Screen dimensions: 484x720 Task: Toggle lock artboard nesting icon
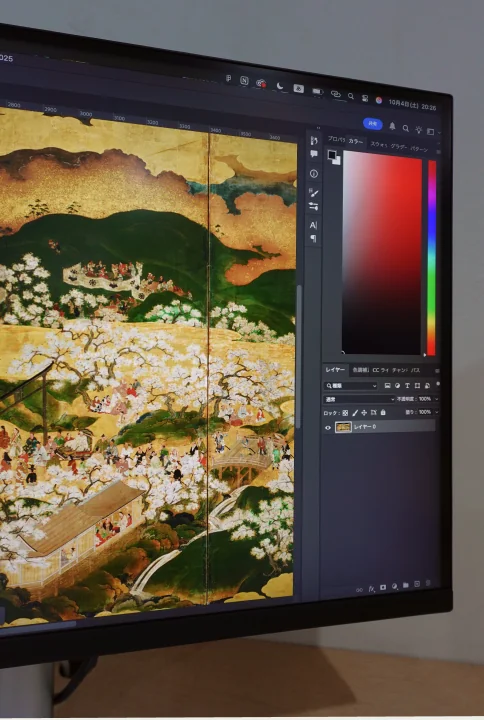tap(373, 413)
